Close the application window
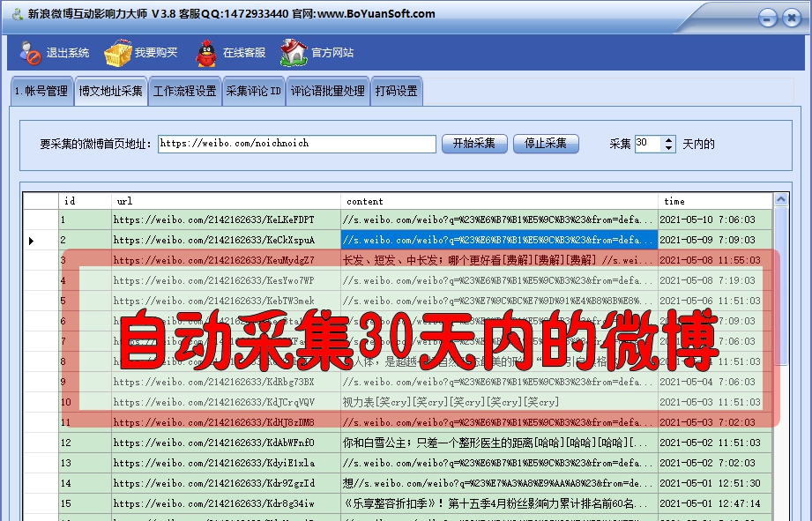 (792, 19)
